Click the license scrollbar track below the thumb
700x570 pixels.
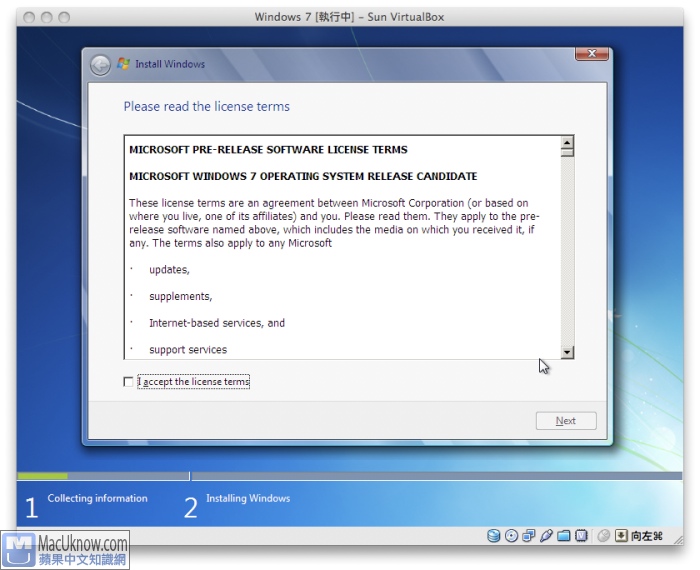point(567,252)
